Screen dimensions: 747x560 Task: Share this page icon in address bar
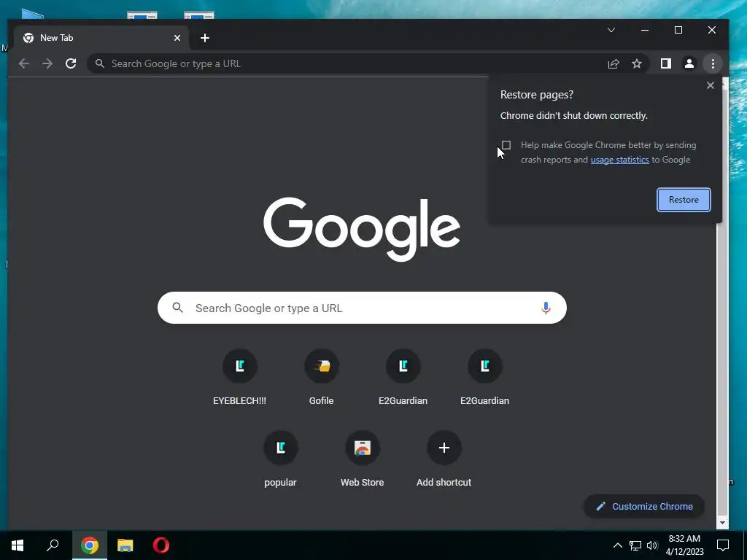pos(614,64)
